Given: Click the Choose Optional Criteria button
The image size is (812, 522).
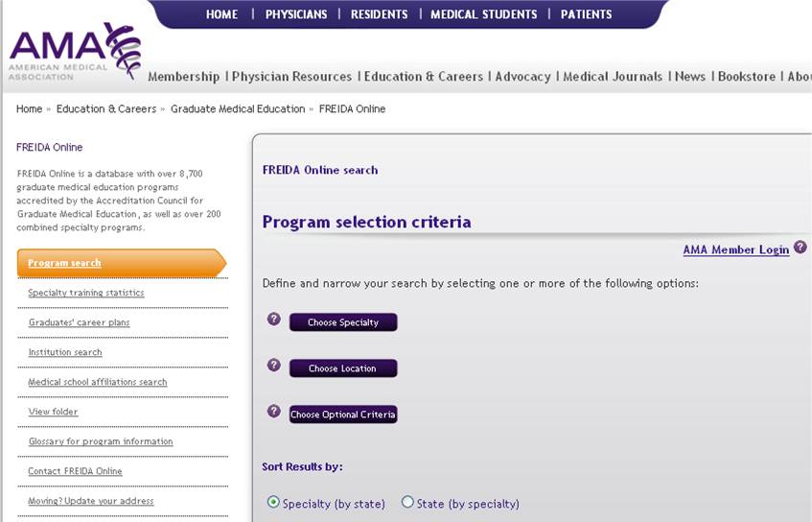Looking at the screenshot, I should pyautogui.click(x=343, y=415).
